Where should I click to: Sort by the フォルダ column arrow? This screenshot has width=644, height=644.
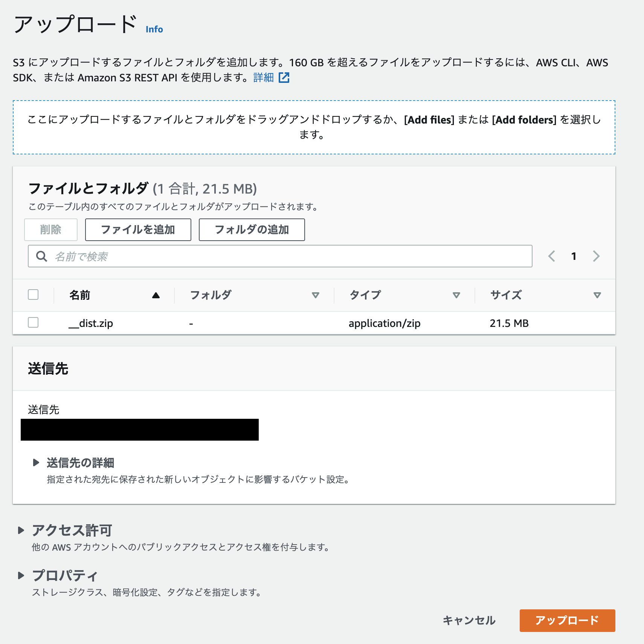pyautogui.click(x=316, y=295)
